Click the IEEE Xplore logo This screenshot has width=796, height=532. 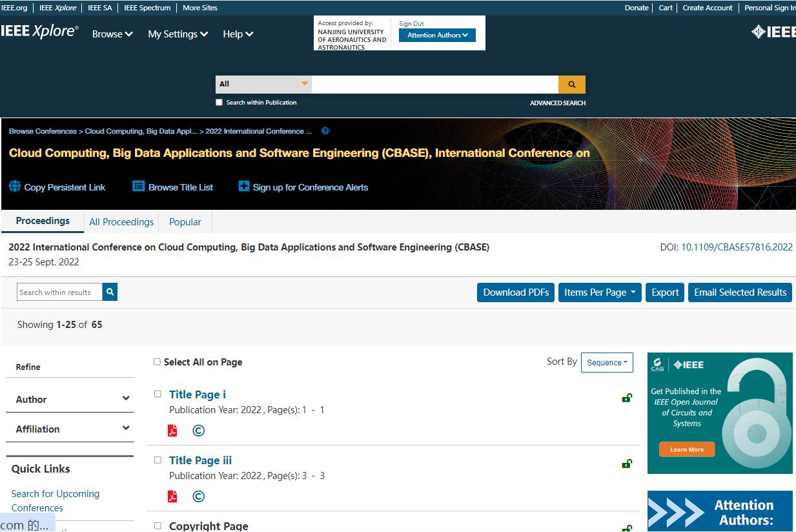click(39, 32)
